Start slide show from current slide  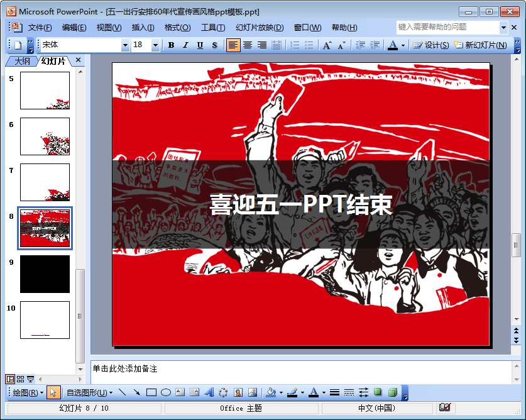[31, 379]
